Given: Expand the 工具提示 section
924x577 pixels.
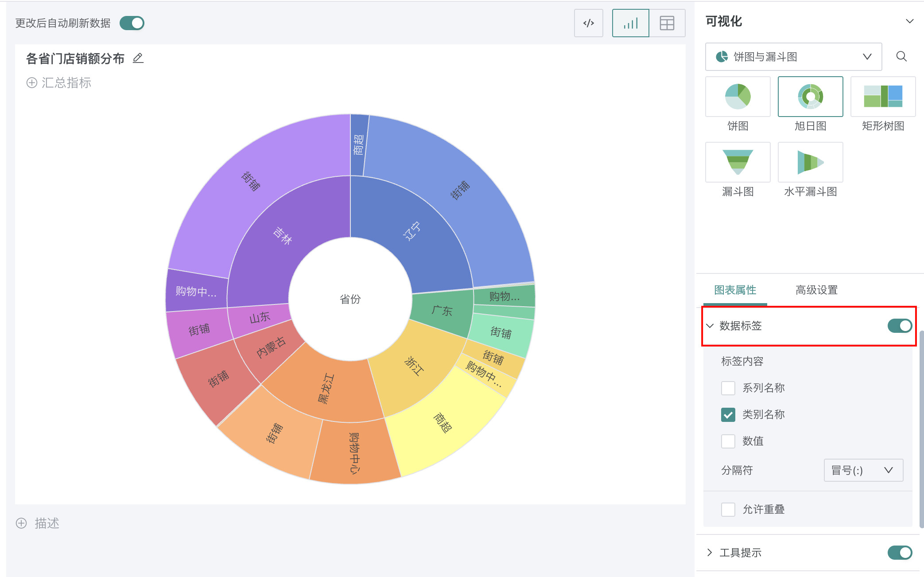Looking at the screenshot, I should pyautogui.click(x=710, y=552).
